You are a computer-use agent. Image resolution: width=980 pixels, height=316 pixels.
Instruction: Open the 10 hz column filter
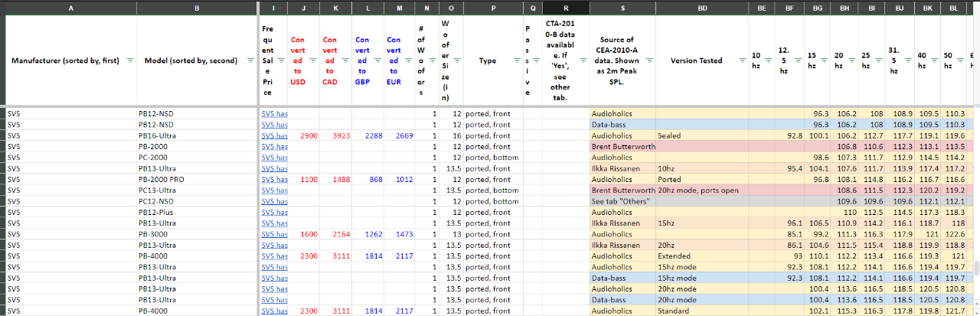click(768, 60)
